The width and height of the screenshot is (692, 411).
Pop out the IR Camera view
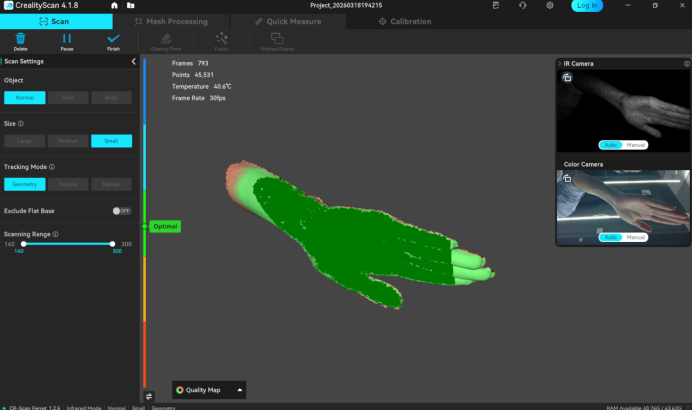pyautogui.click(x=567, y=78)
